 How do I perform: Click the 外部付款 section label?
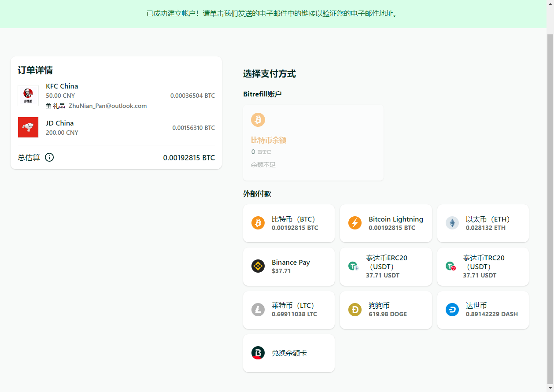[x=257, y=194]
